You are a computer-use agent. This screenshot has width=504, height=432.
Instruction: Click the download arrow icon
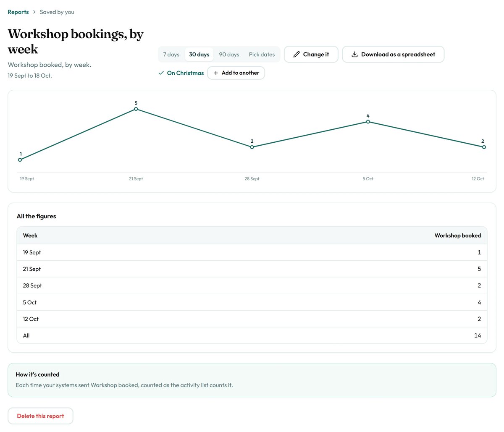click(354, 55)
